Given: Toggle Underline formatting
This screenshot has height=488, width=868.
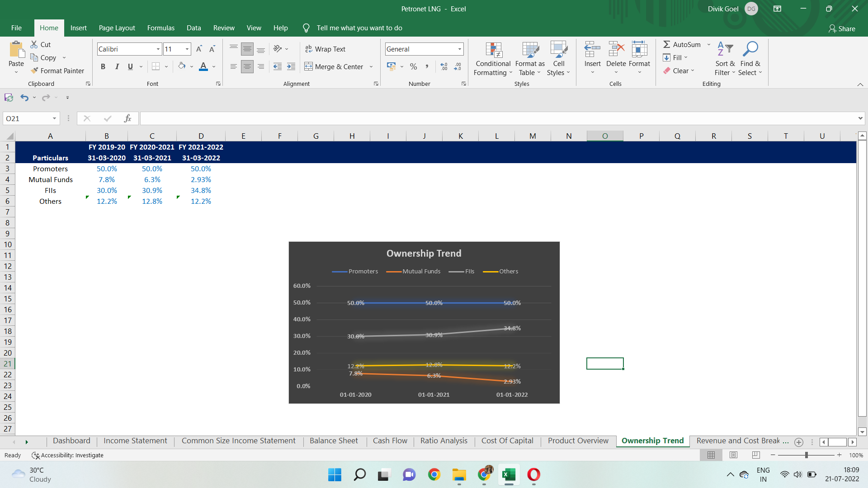Looking at the screenshot, I should pyautogui.click(x=130, y=66).
